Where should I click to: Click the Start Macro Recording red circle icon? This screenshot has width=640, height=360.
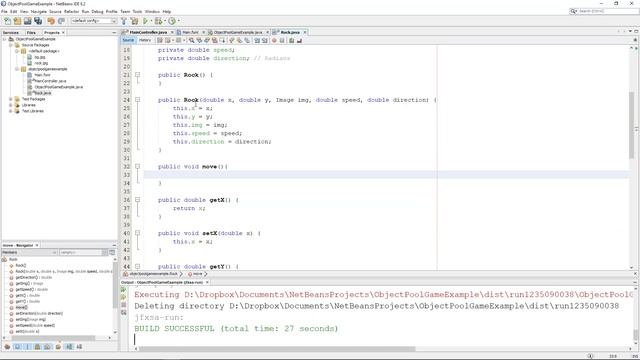[x=274, y=40]
